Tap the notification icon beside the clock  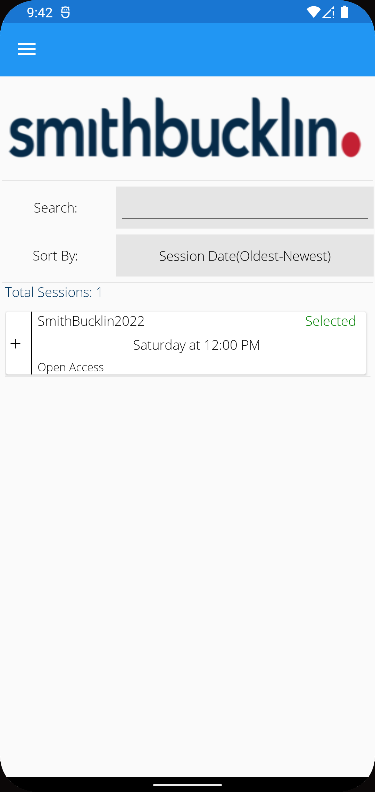pyautogui.click(x=65, y=13)
